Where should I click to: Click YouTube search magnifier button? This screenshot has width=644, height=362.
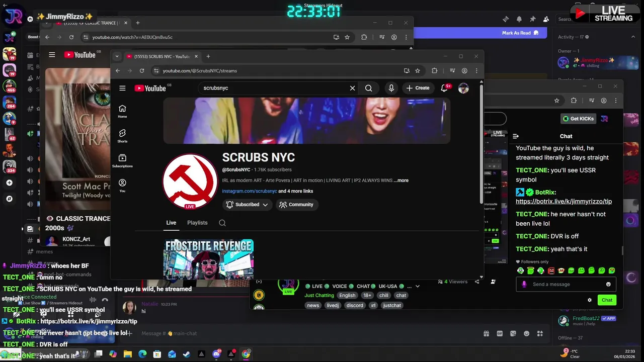click(369, 88)
